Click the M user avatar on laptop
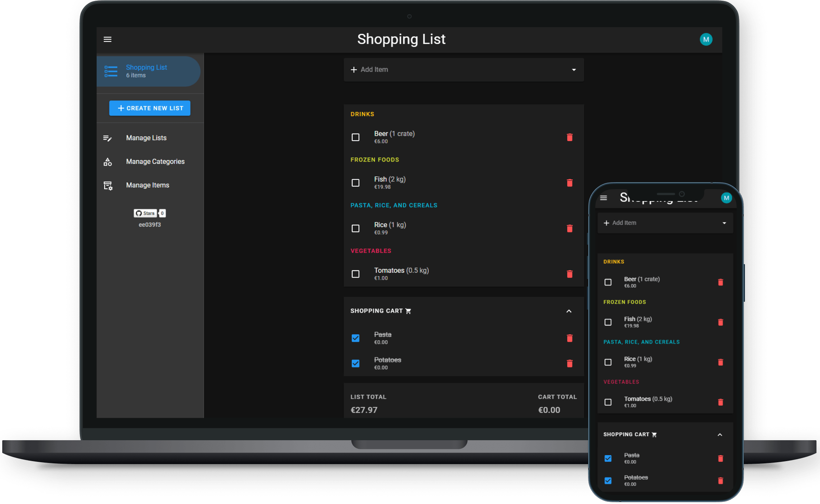This screenshot has height=504, width=820. [x=706, y=40]
